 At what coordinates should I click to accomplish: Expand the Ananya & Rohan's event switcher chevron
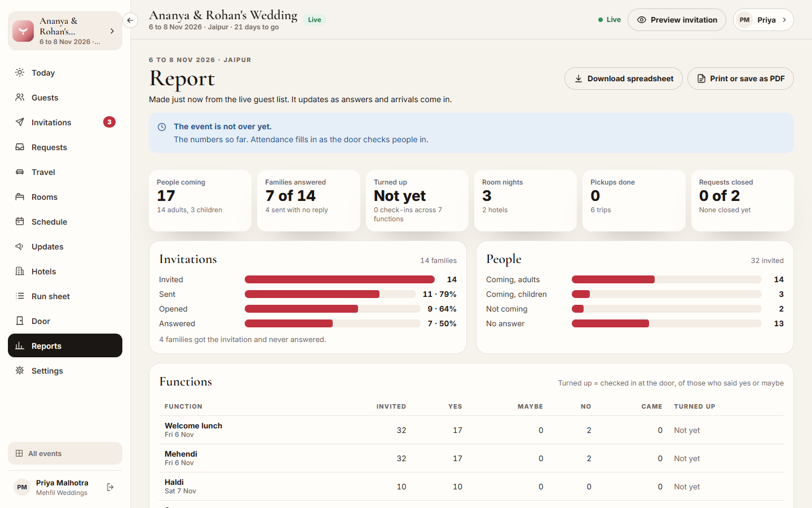(112, 31)
